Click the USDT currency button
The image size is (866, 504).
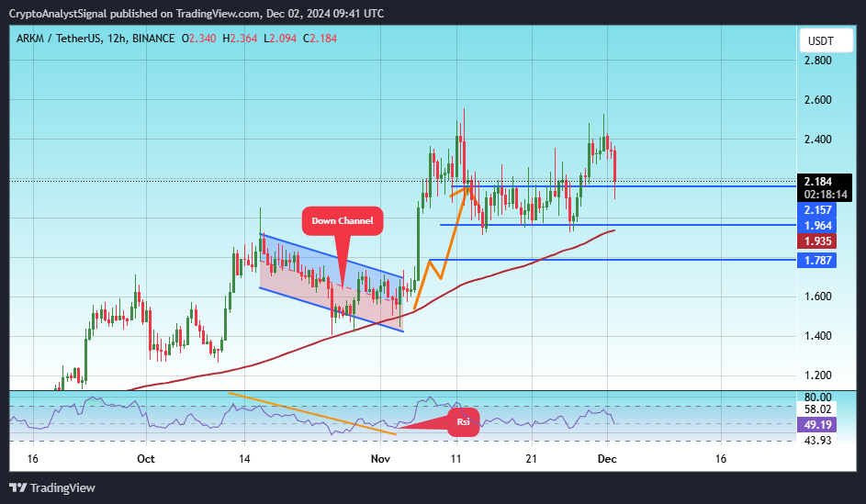click(x=827, y=40)
